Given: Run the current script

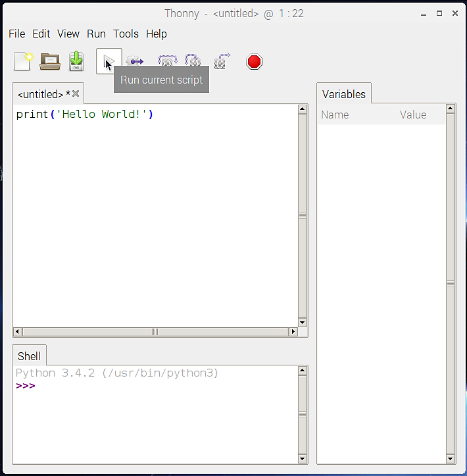Looking at the screenshot, I should point(109,61).
